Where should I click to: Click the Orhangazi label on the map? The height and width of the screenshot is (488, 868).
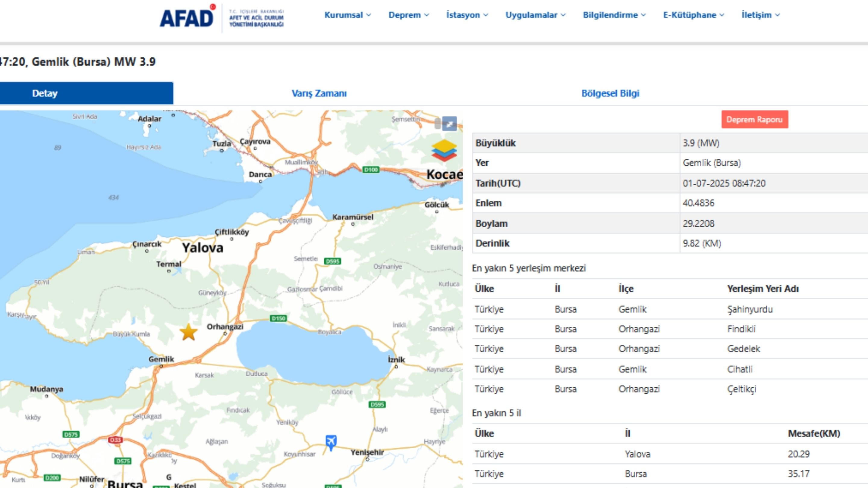225,326
